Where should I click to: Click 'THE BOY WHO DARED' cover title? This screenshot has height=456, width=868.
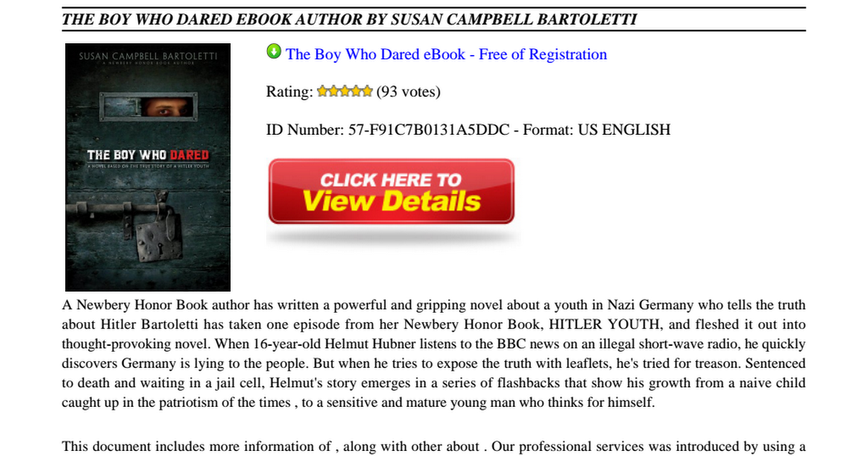click(148, 155)
